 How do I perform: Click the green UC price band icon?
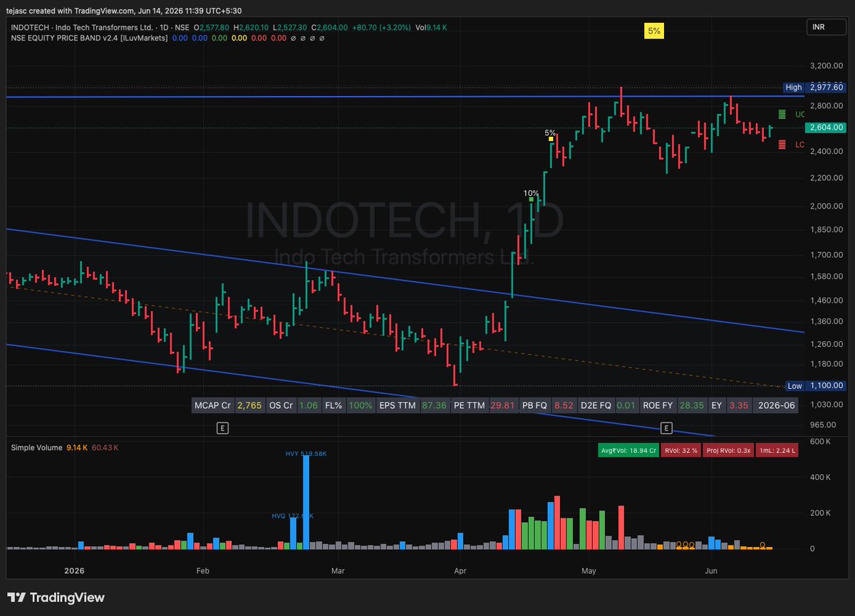(x=782, y=114)
